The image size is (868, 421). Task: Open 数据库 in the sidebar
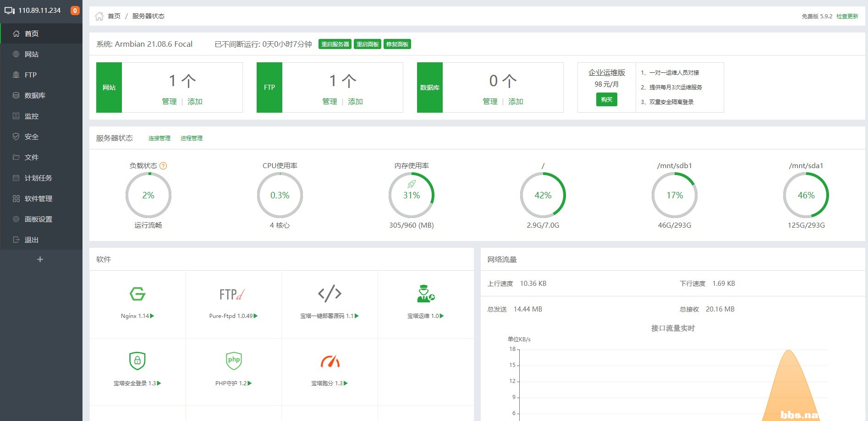[41, 95]
